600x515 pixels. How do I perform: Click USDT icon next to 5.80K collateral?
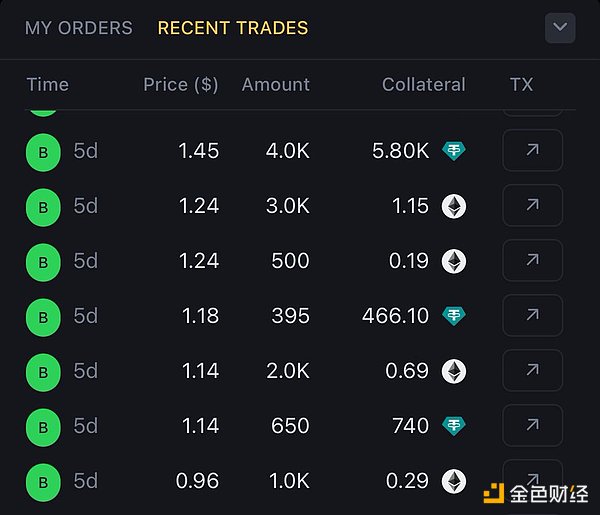[455, 151]
